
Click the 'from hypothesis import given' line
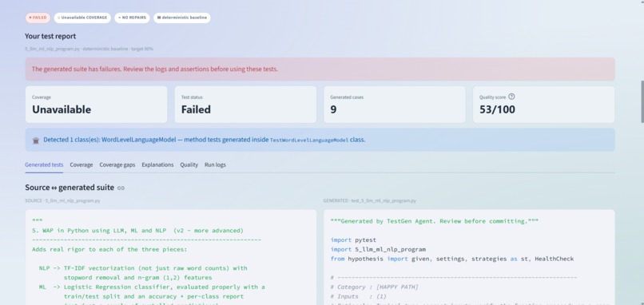pos(451,259)
